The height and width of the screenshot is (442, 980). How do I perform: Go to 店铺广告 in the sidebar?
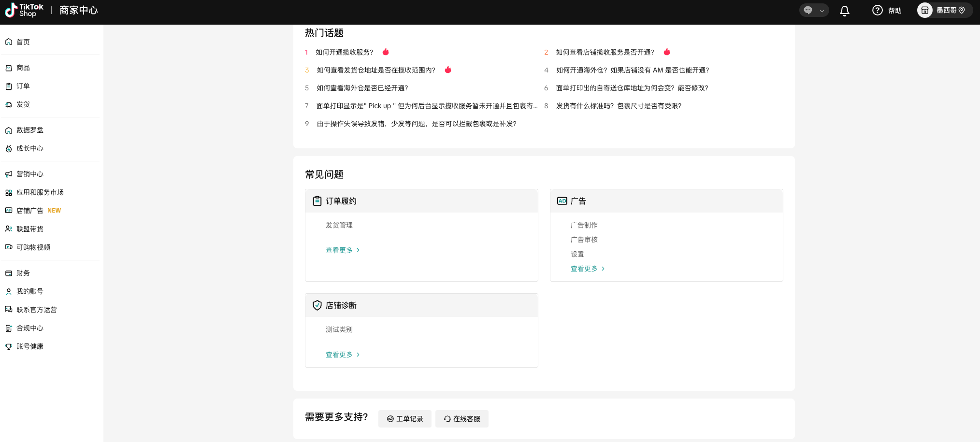[x=30, y=211]
